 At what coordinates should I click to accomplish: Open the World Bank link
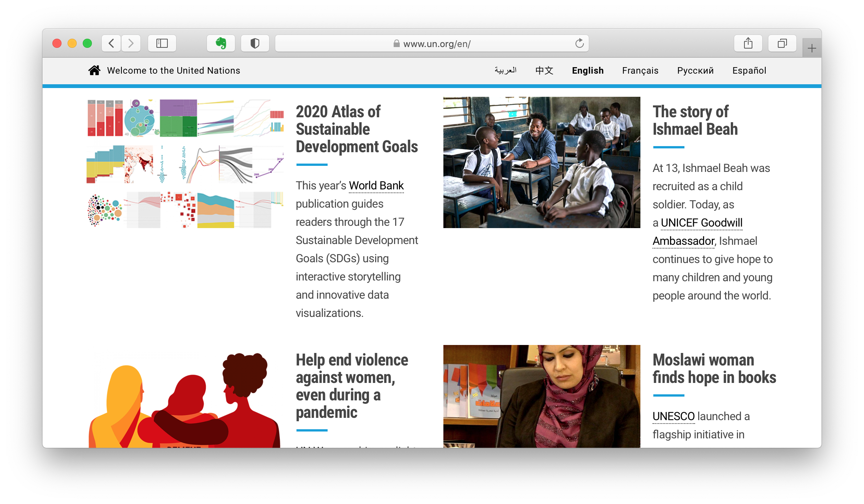[376, 186]
